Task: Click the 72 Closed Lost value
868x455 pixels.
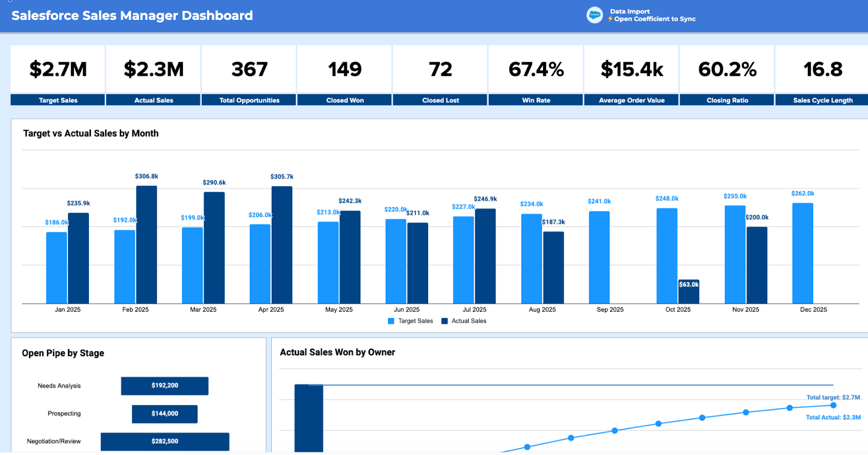Action: pyautogui.click(x=441, y=69)
